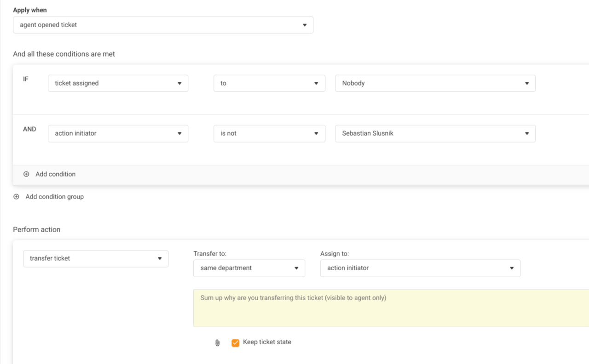Viewport: 589px width, 364px height.
Task: Open the 'to' operator dropdown
Action: pos(269,83)
